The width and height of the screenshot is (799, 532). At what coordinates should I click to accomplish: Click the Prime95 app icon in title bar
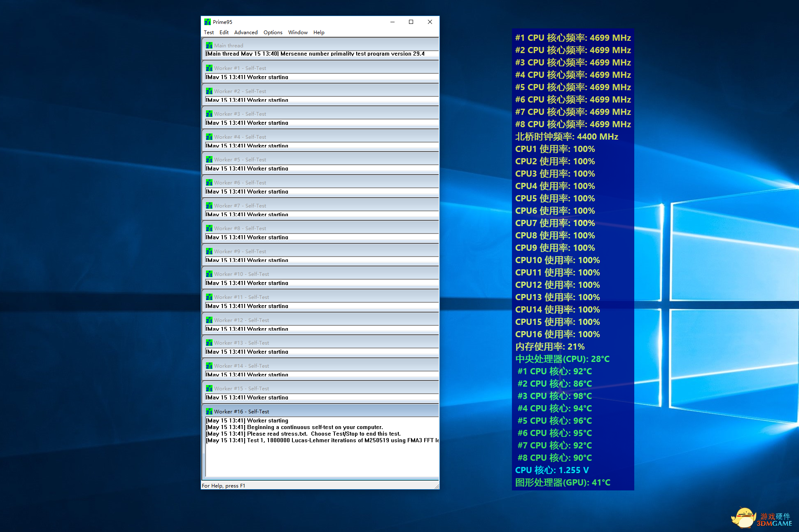(x=208, y=22)
